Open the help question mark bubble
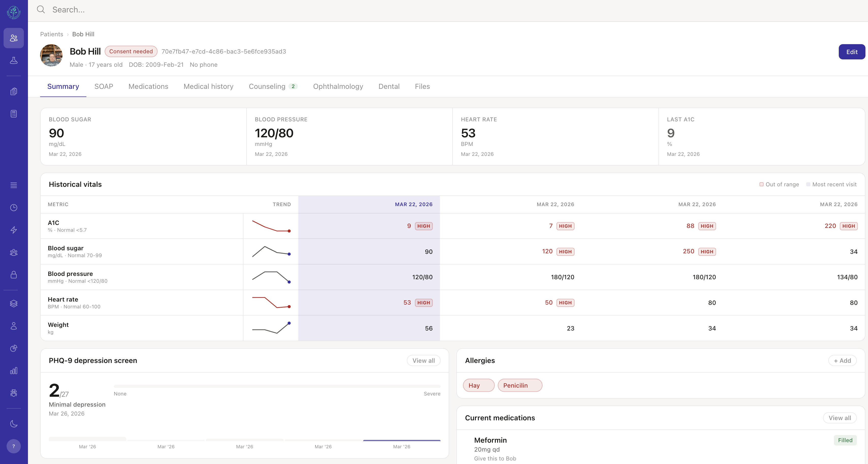The image size is (868, 464). point(13,446)
